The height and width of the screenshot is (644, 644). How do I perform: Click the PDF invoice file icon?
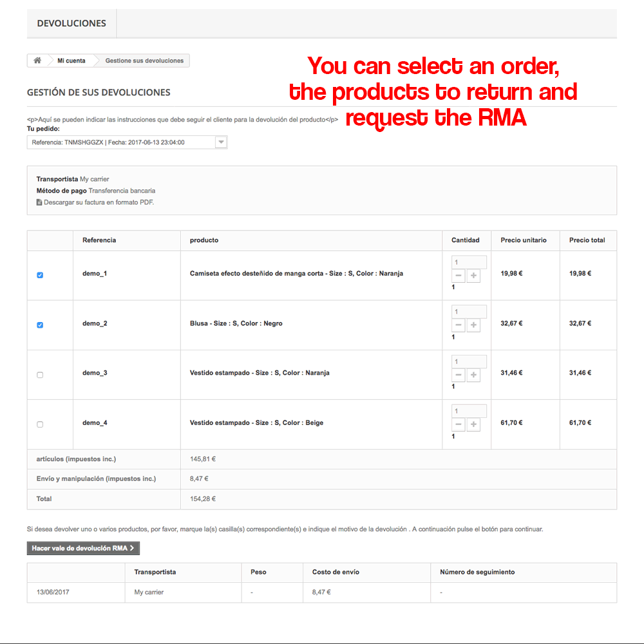(39, 202)
